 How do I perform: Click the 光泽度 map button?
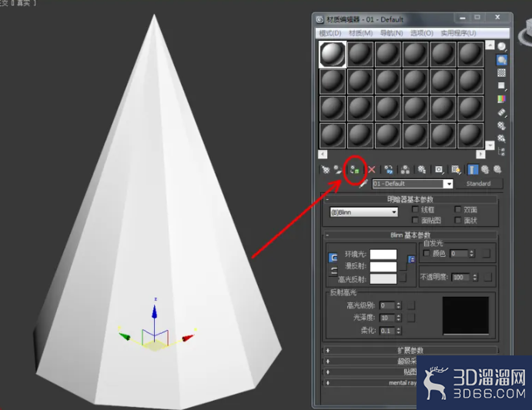click(x=411, y=318)
